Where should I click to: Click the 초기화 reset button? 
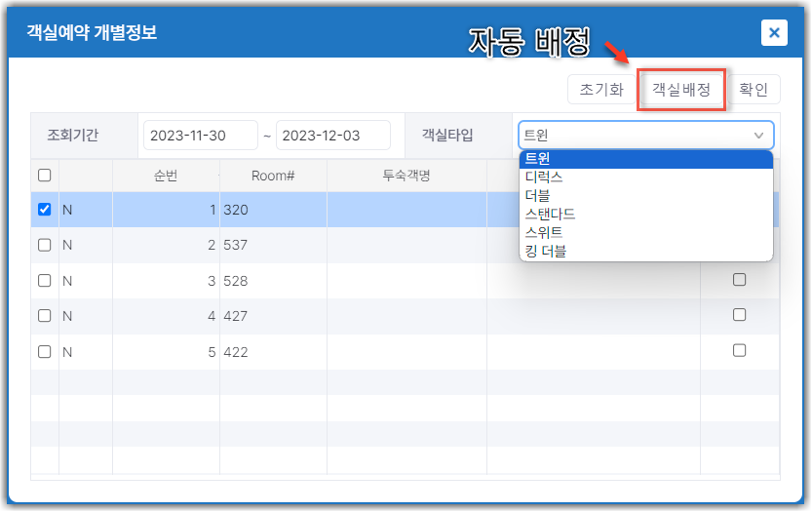pos(601,90)
